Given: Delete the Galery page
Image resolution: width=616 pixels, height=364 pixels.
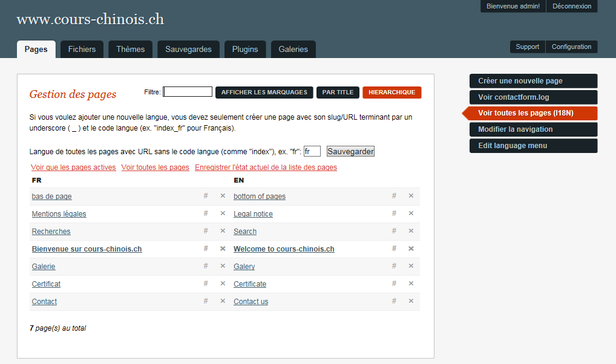Looking at the screenshot, I should pos(411,266).
